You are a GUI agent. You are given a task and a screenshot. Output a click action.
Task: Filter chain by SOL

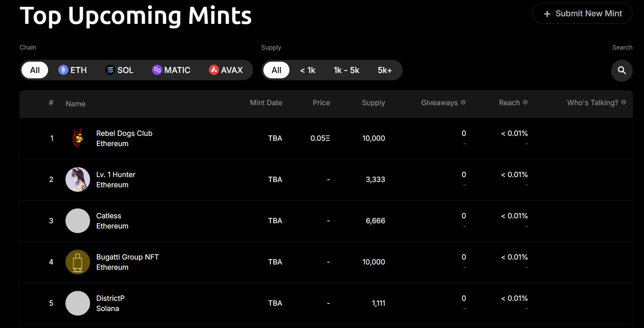120,70
